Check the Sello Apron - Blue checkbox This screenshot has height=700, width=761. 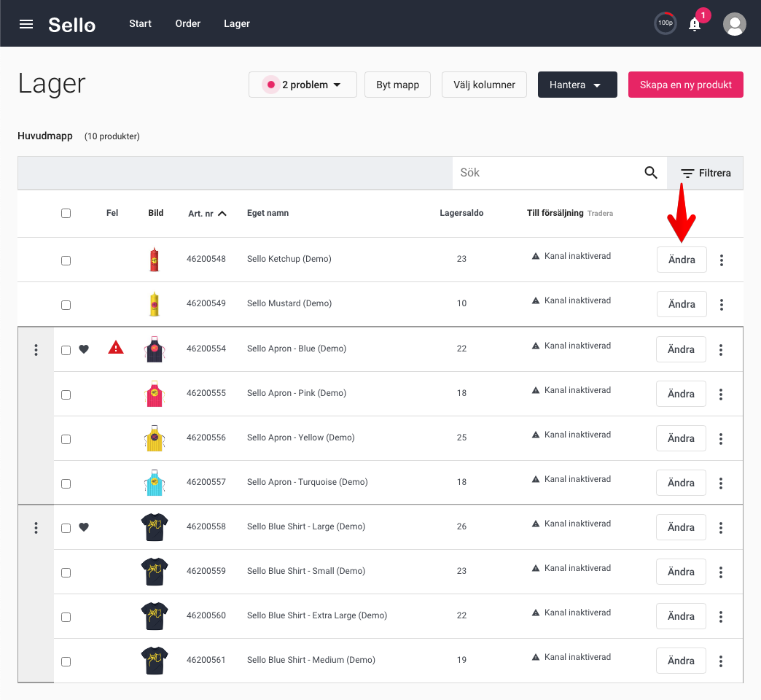click(66, 351)
